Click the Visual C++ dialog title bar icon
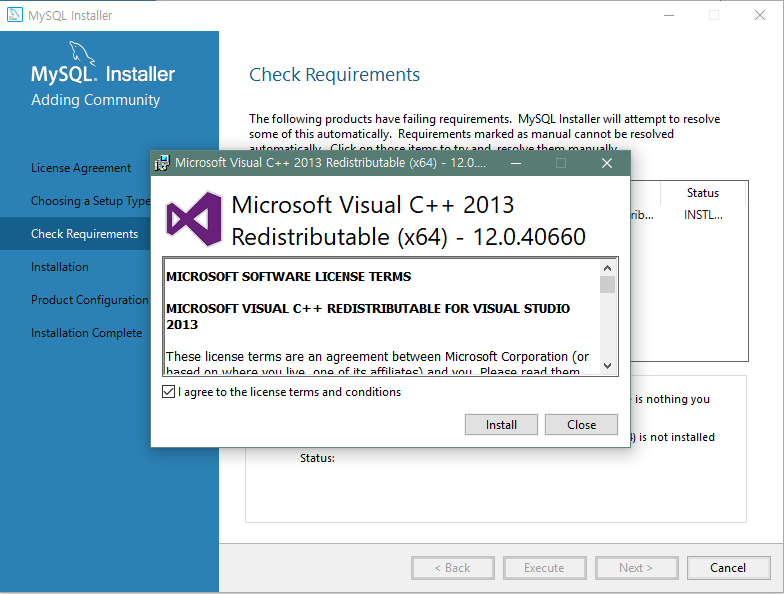 (162, 163)
